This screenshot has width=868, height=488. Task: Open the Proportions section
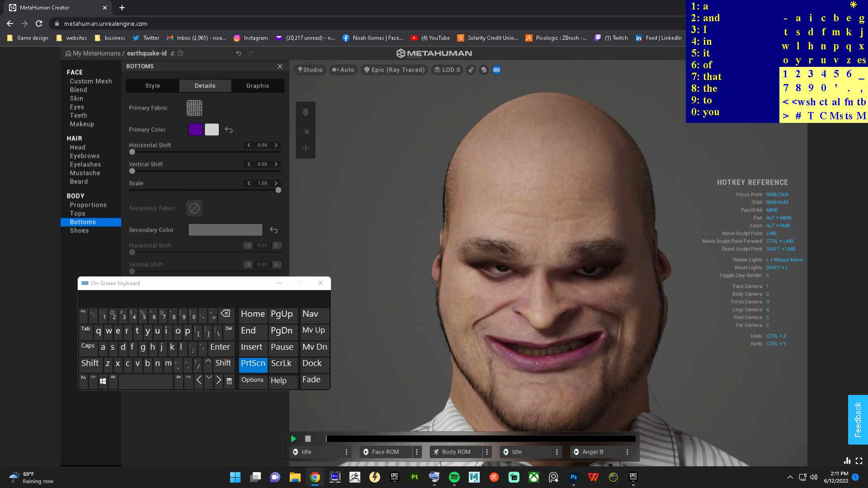pyautogui.click(x=88, y=205)
